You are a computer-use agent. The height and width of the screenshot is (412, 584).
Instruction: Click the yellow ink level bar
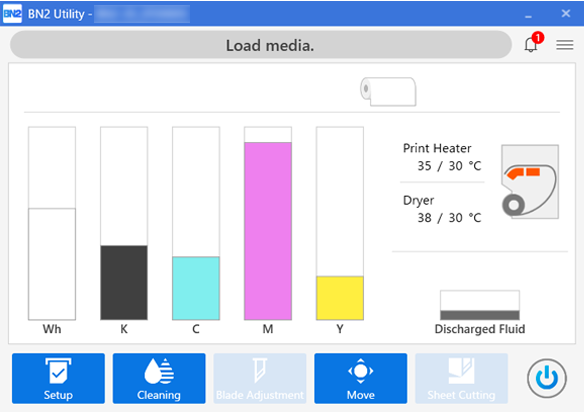340,224
